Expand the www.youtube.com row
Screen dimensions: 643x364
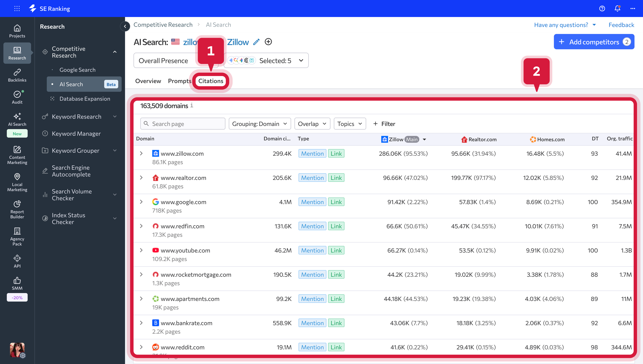[x=141, y=251]
